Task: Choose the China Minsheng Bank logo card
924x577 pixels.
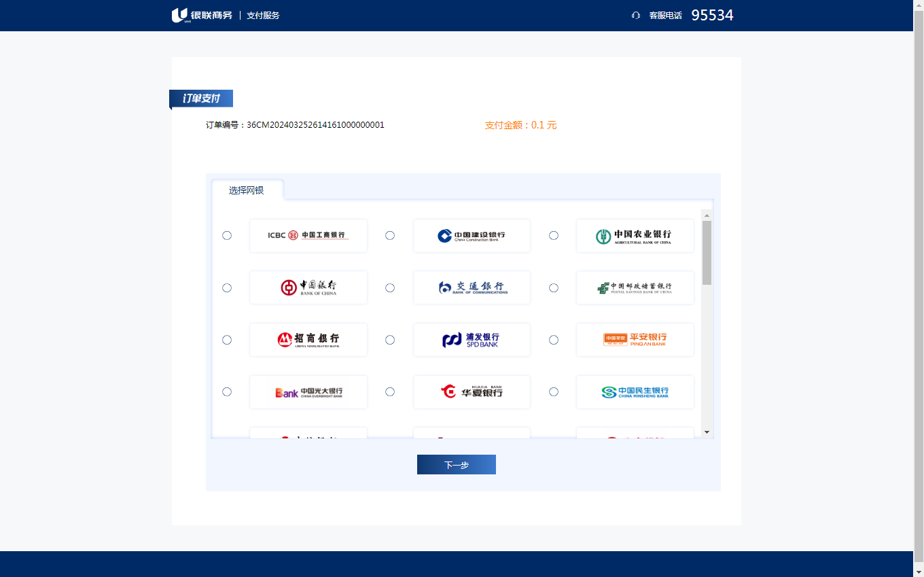Action: 635,392
